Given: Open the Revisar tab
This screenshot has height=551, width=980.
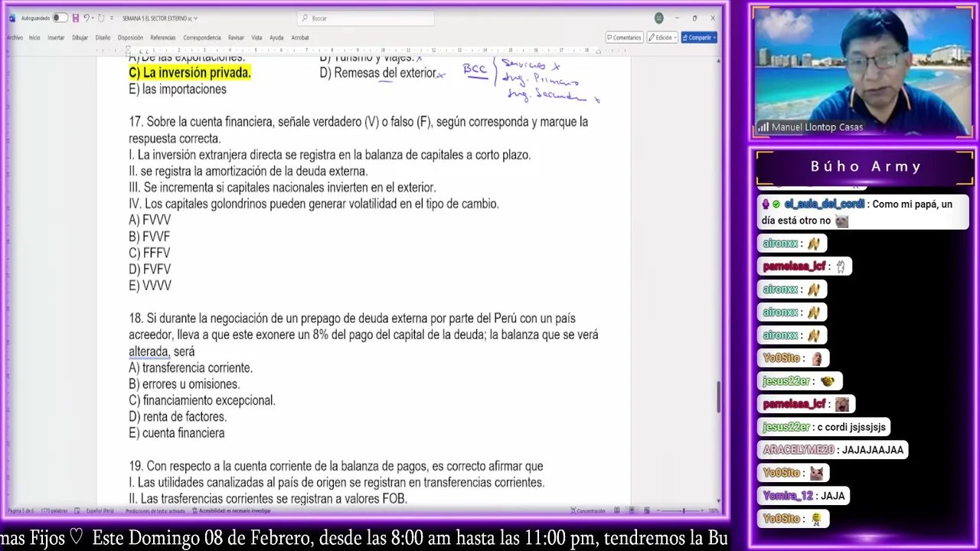Looking at the screenshot, I should tap(236, 37).
